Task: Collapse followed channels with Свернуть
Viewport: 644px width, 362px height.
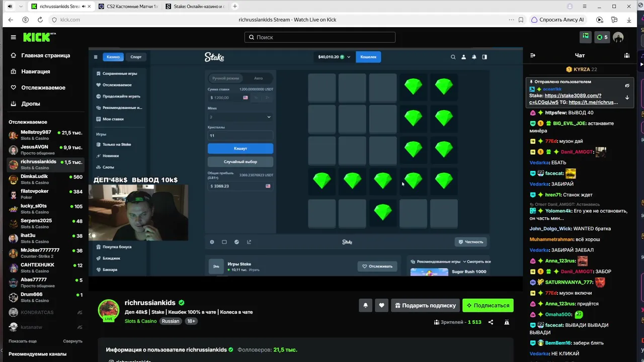Action: 72,341
